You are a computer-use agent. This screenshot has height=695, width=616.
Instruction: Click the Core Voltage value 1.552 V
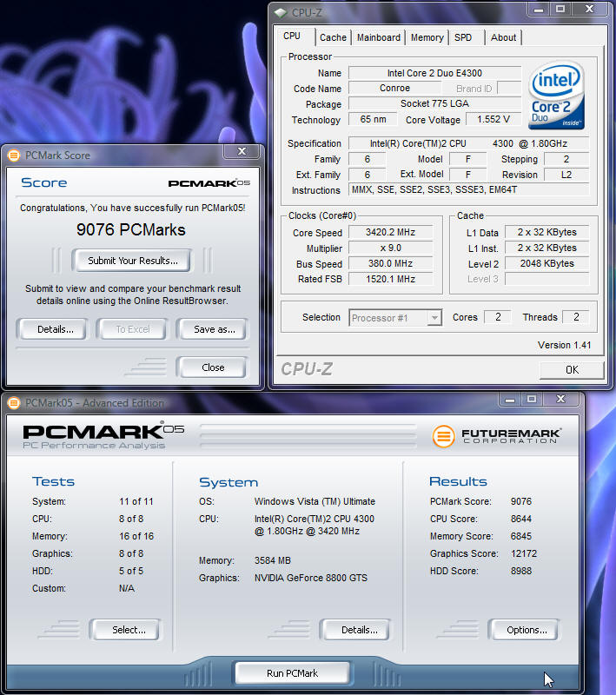pos(493,120)
